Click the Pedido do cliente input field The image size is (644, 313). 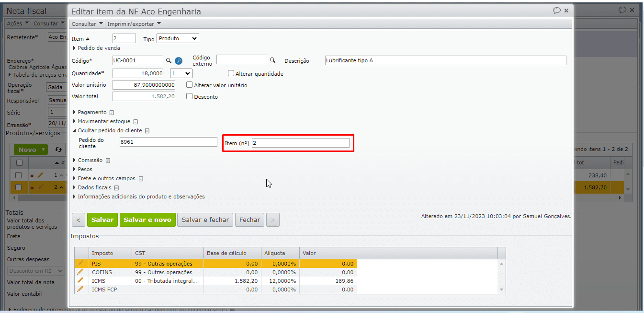click(x=168, y=142)
